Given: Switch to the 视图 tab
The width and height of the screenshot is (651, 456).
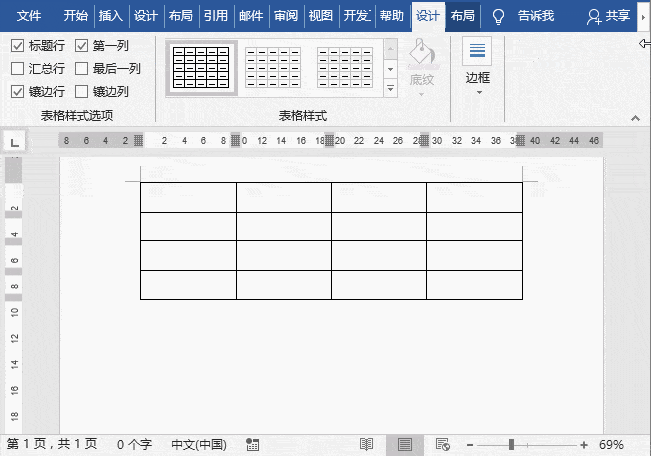Looking at the screenshot, I should [x=321, y=16].
